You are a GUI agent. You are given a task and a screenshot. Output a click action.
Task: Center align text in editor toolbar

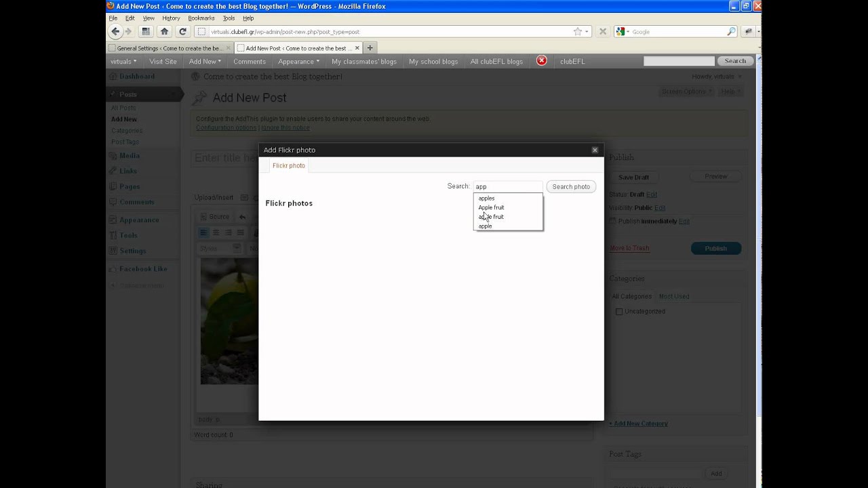click(x=216, y=232)
